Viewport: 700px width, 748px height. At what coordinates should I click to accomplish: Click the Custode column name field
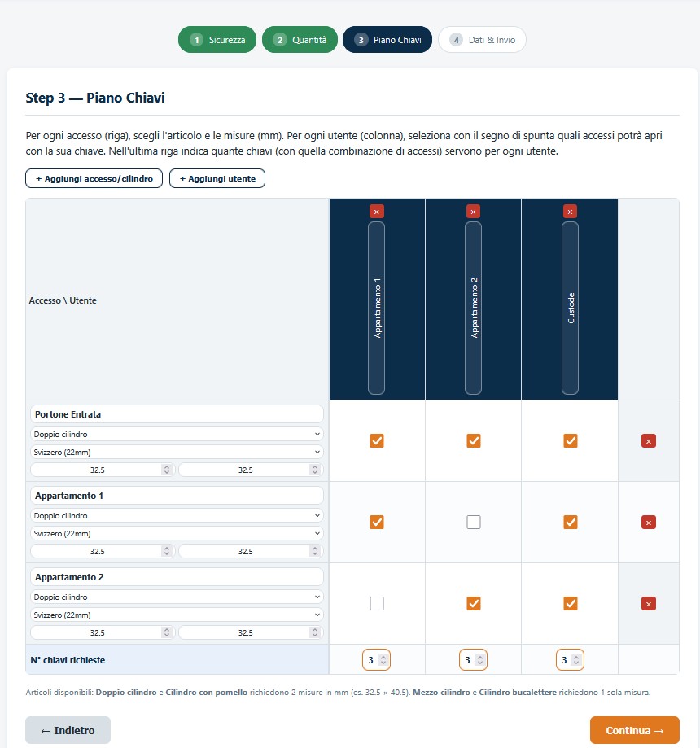[570, 308]
